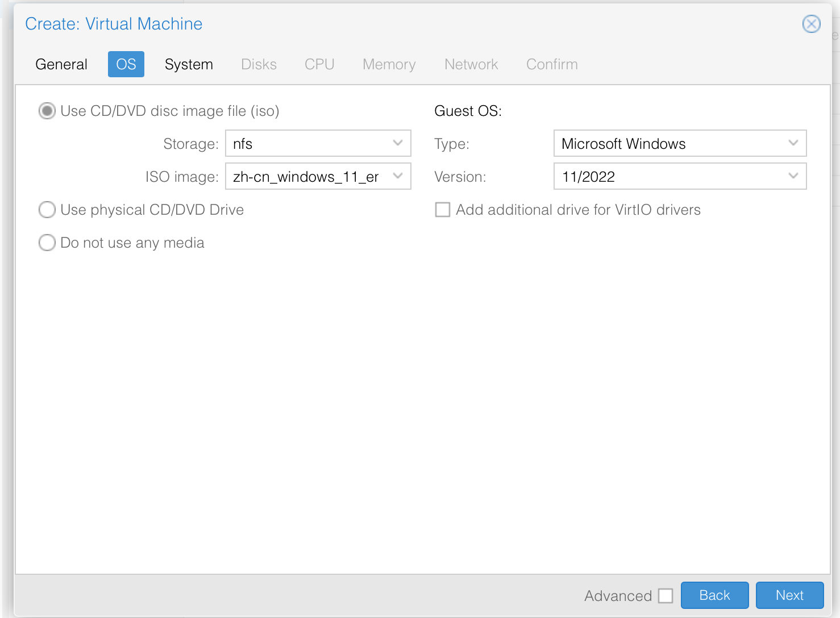Enable additional drive for VirtIO drivers
Screen dimensions: 840x618
[443, 210]
